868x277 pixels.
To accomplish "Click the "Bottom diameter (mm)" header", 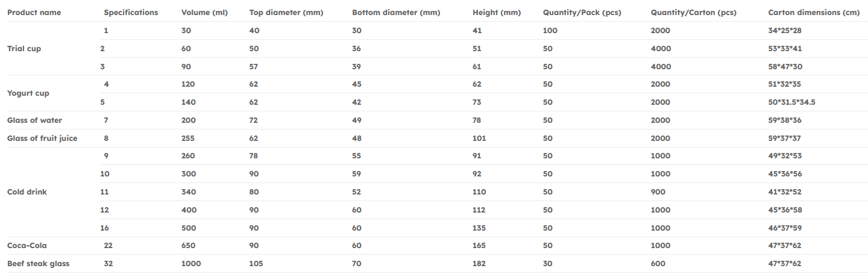I will point(396,13).
